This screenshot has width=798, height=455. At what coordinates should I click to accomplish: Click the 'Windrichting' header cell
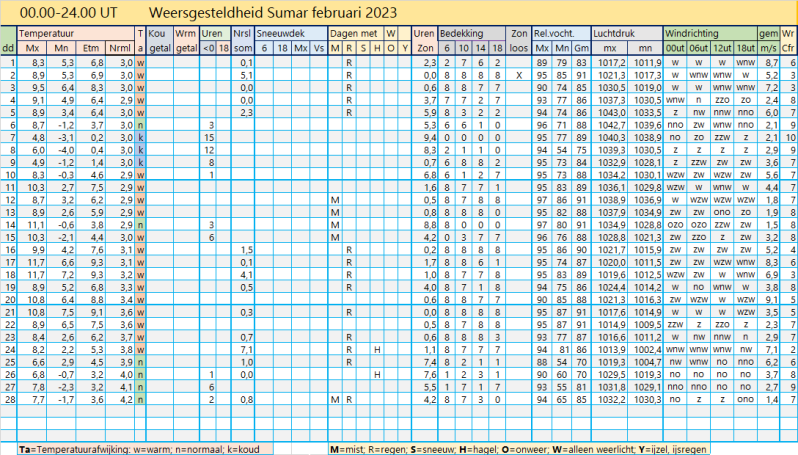click(x=691, y=34)
